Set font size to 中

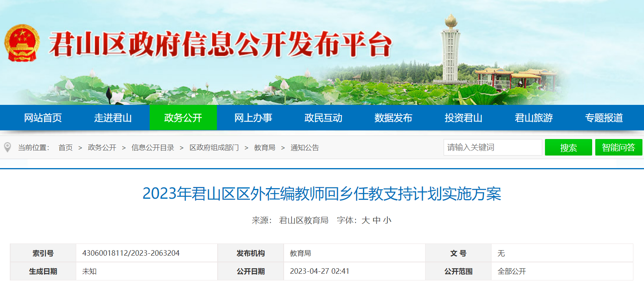click(x=376, y=220)
